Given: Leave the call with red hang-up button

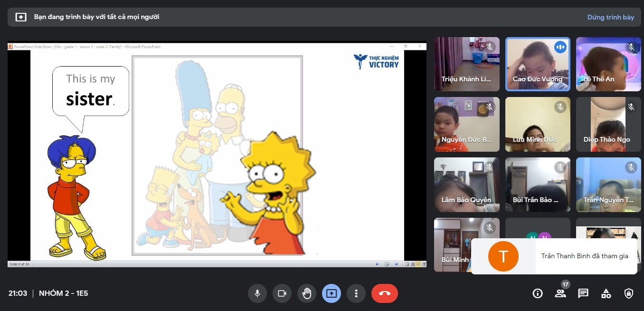Looking at the screenshot, I should (385, 293).
